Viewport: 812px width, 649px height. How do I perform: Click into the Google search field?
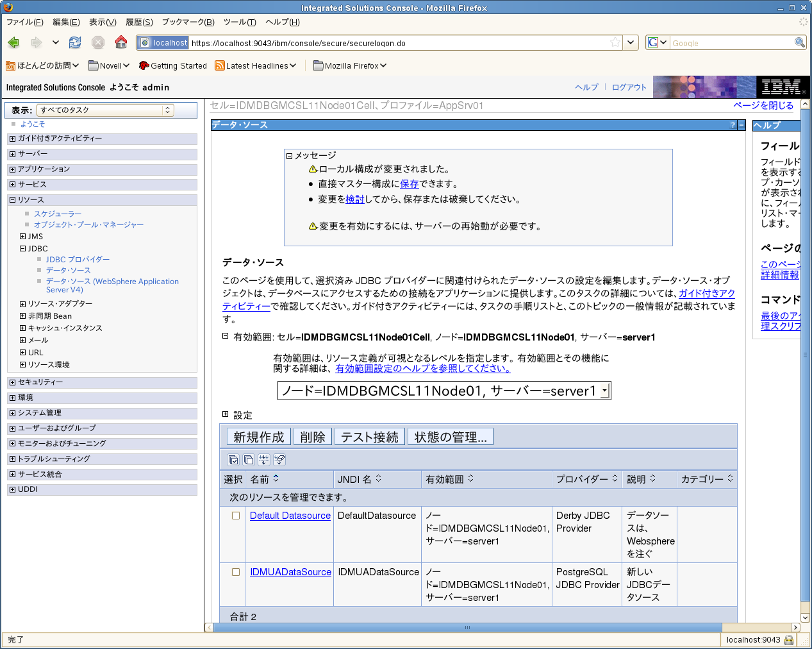(731, 43)
